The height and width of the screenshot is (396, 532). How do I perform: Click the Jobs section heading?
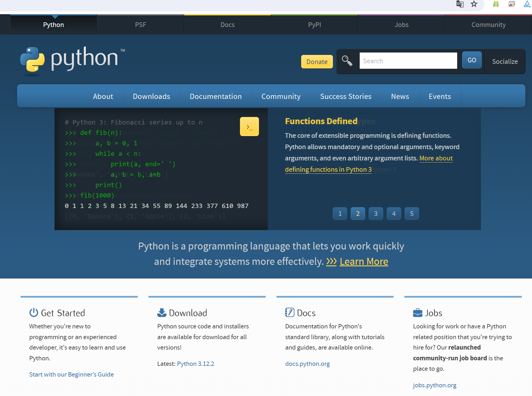click(433, 313)
